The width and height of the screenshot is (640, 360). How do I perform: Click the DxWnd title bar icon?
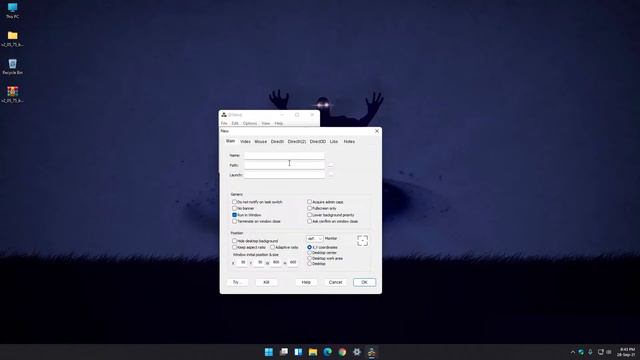point(224,115)
